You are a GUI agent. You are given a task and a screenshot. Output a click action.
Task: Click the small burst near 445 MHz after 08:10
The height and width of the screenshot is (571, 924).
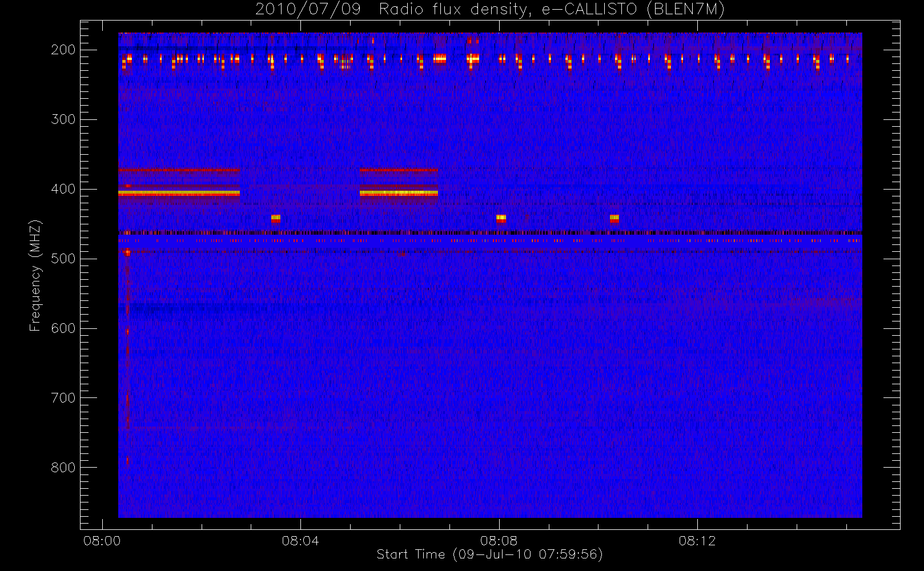point(614,218)
